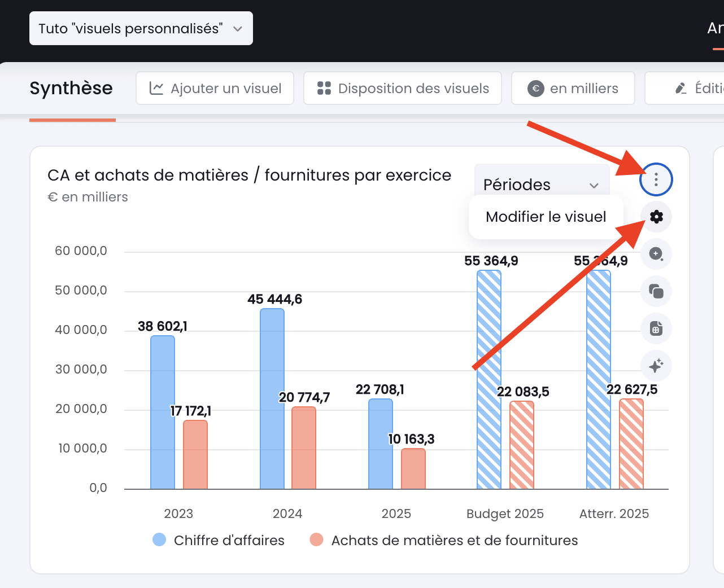This screenshot has width=724, height=588.
Task: Open the three-dot options menu of the chart
Action: pyautogui.click(x=656, y=179)
